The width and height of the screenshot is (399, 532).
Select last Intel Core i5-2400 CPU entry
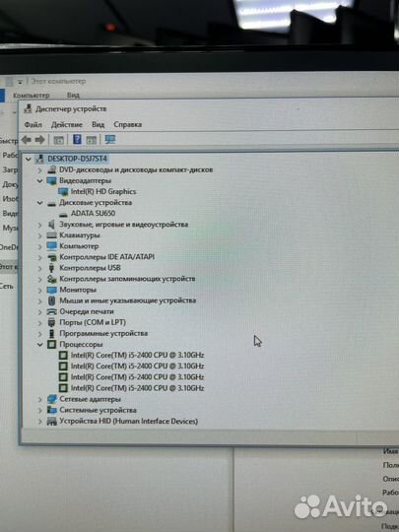[137, 388]
